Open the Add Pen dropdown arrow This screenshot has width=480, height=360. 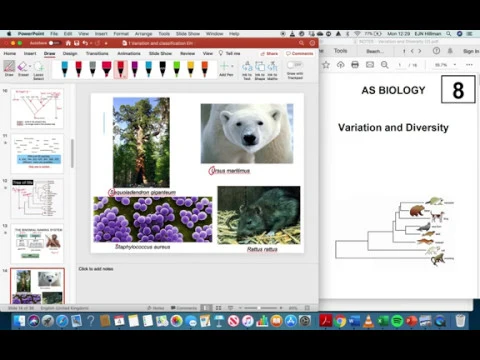pos(232,66)
